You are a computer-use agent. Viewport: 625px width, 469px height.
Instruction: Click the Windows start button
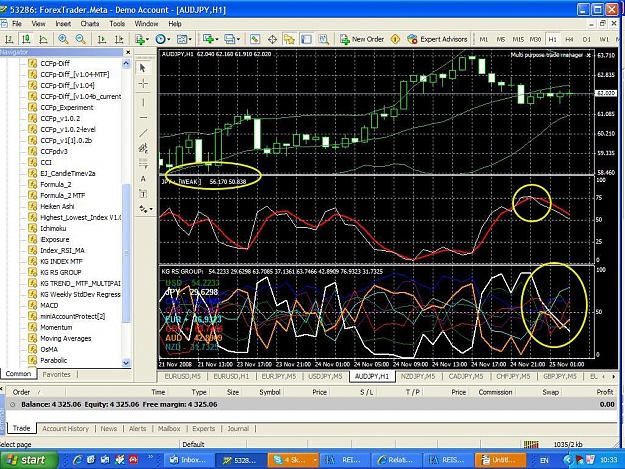coord(28,460)
